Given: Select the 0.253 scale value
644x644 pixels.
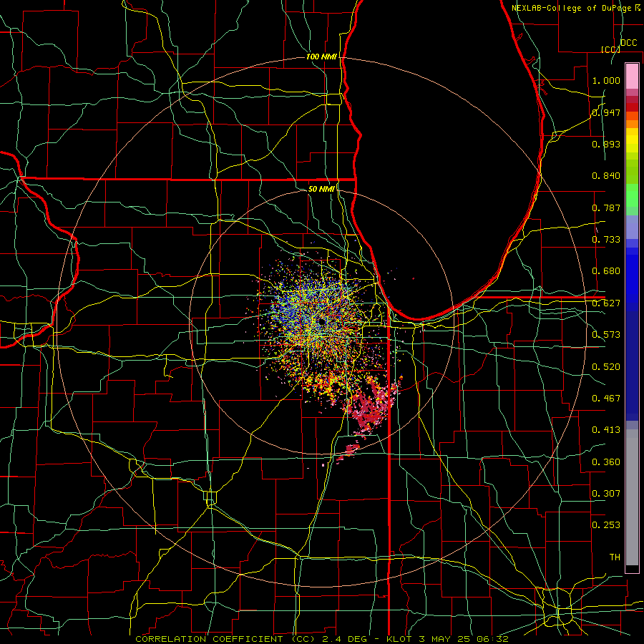Looking at the screenshot, I should [606, 525].
